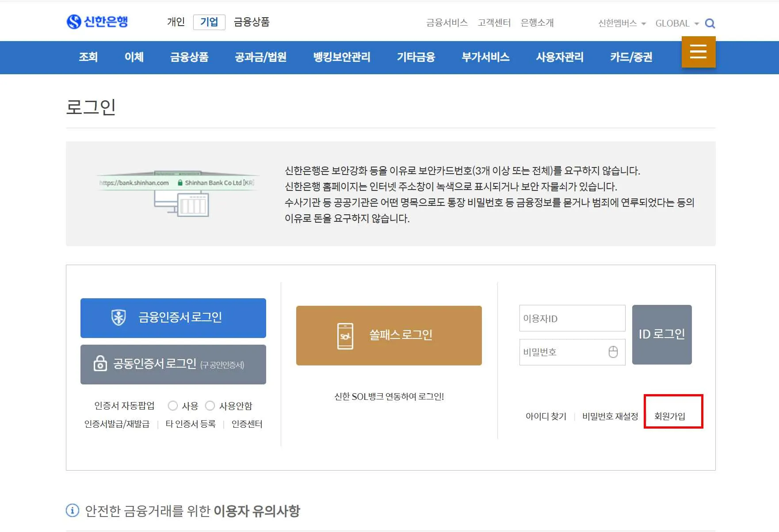The width and height of the screenshot is (779, 532).
Task: Expand the GLOBAL language dropdown
Action: [677, 23]
